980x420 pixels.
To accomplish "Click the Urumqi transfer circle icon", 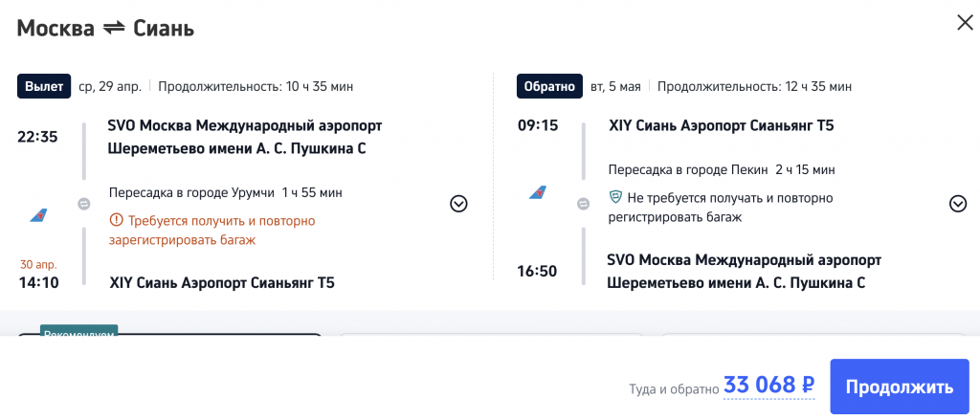I will tap(83, 203).
